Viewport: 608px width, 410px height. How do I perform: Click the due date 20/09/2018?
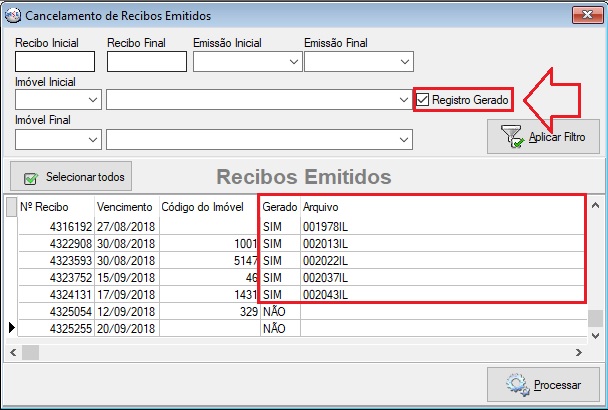tap(126, 329)
